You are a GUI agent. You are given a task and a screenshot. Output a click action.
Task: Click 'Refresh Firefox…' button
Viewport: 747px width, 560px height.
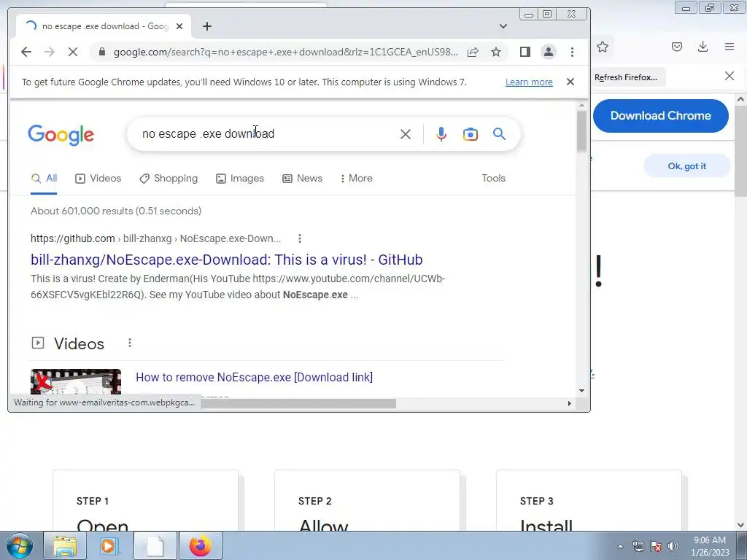[625, 77]
